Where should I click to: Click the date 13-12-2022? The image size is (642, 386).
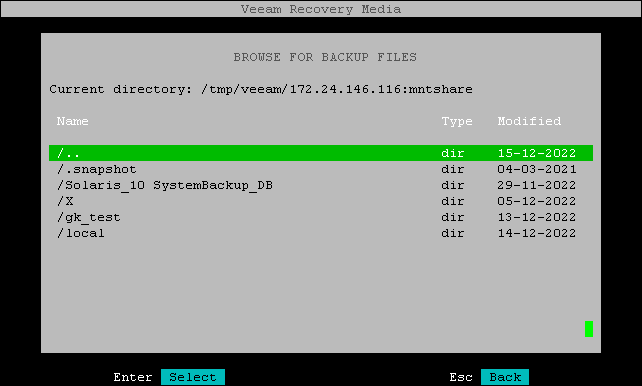[537, 217]
